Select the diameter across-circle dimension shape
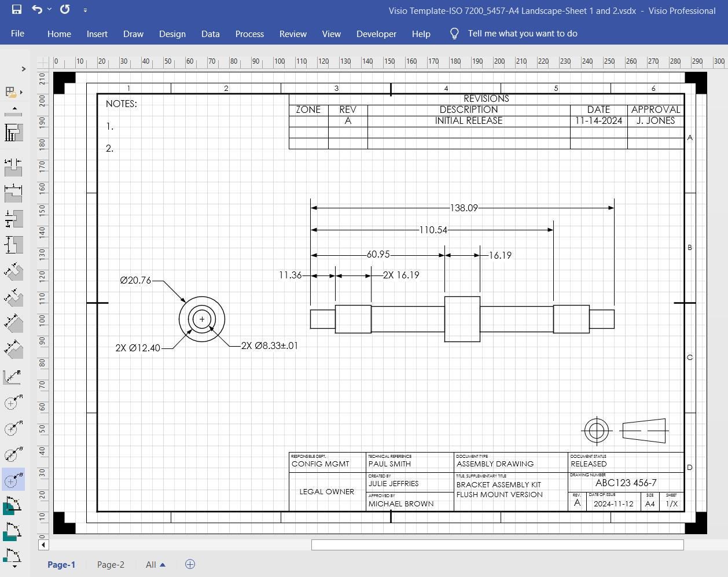The height and width of the screenshot is (577, 728). coord(13,454)
